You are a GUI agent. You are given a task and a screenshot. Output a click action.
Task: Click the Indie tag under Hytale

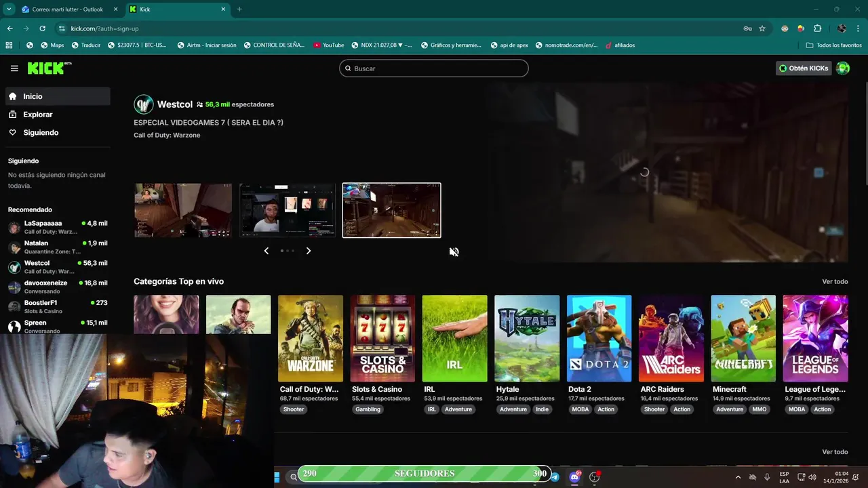pyautogui.click(x=542, y=409)
